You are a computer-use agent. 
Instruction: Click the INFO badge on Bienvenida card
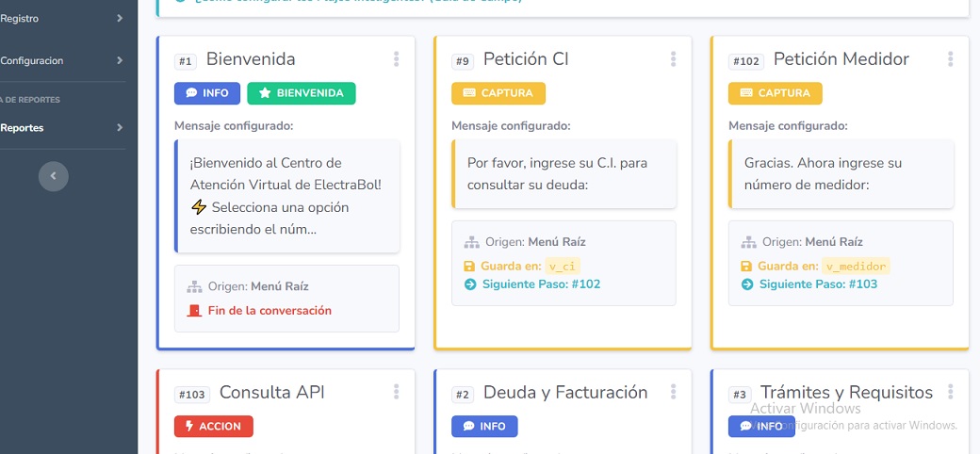point(207,93)
